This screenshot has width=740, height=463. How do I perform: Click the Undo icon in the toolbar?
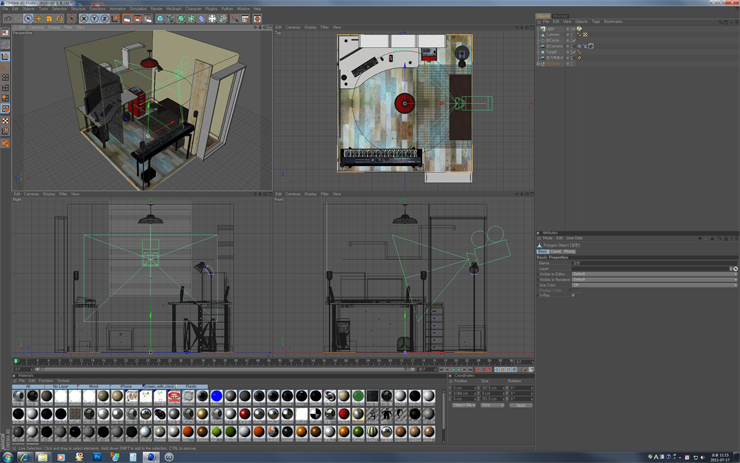pos(8,19)
